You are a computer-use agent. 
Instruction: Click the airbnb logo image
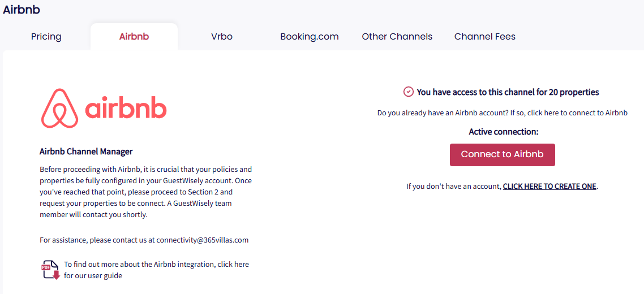click(x=104, y=108)
